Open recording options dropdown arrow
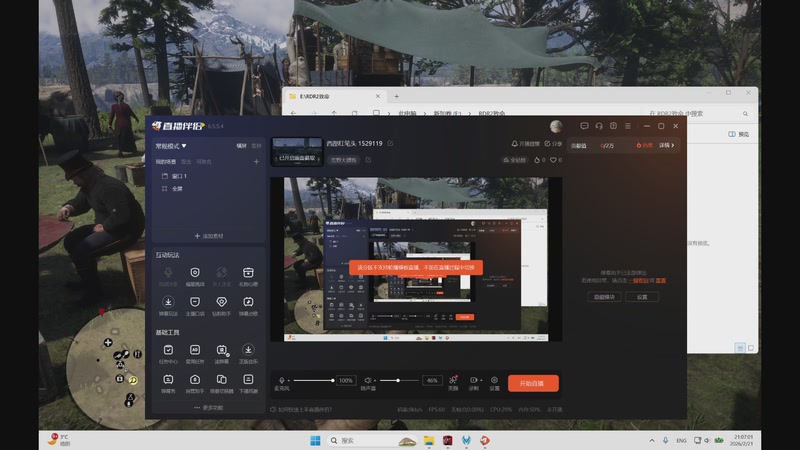The height and width of the screenshot is (450, 800). [481, 381]
